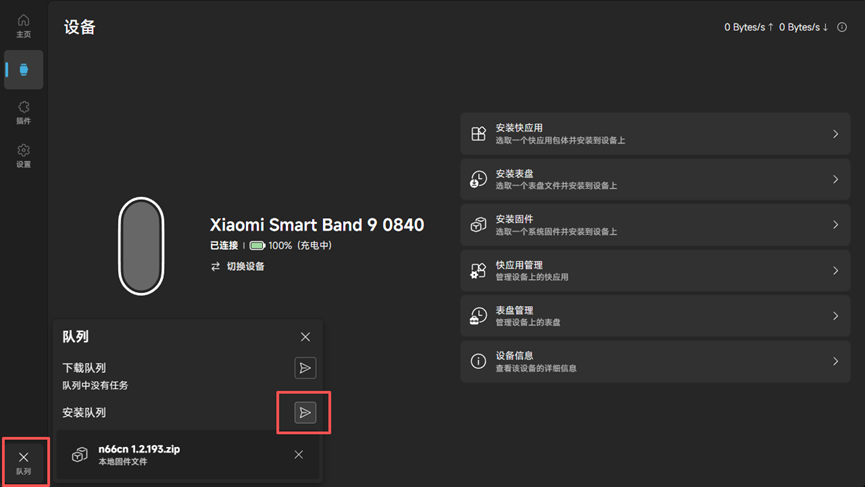
Task: Close the 队列 queue panel
Action: 305,337
